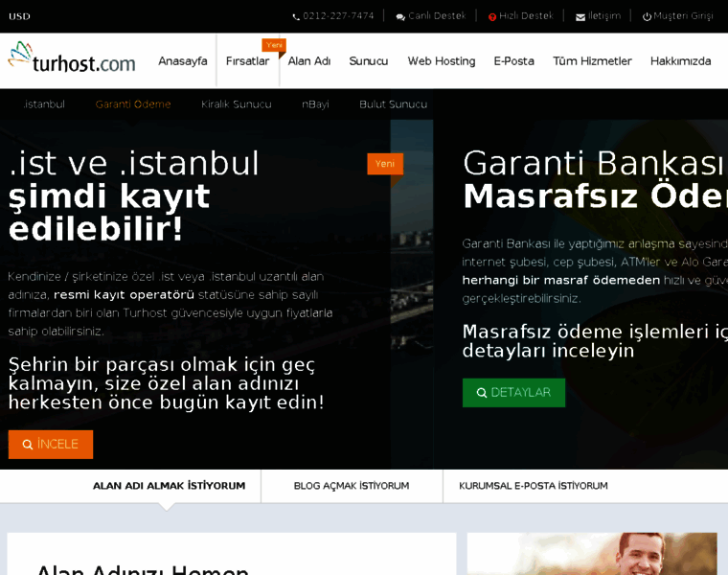Viewport: 728px width, 575px height.
Task: Click the İletişim envelope icon
Action: pyautogui.click(x=580, y=17)
